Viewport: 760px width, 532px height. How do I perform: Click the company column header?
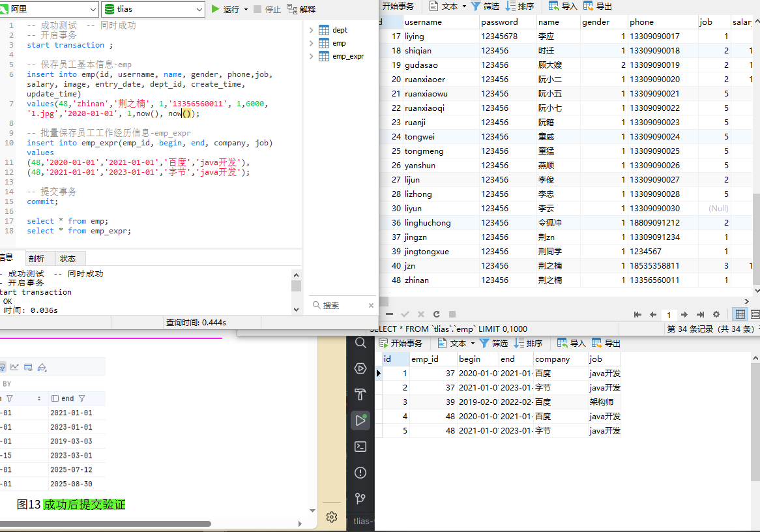click(561, 359)
